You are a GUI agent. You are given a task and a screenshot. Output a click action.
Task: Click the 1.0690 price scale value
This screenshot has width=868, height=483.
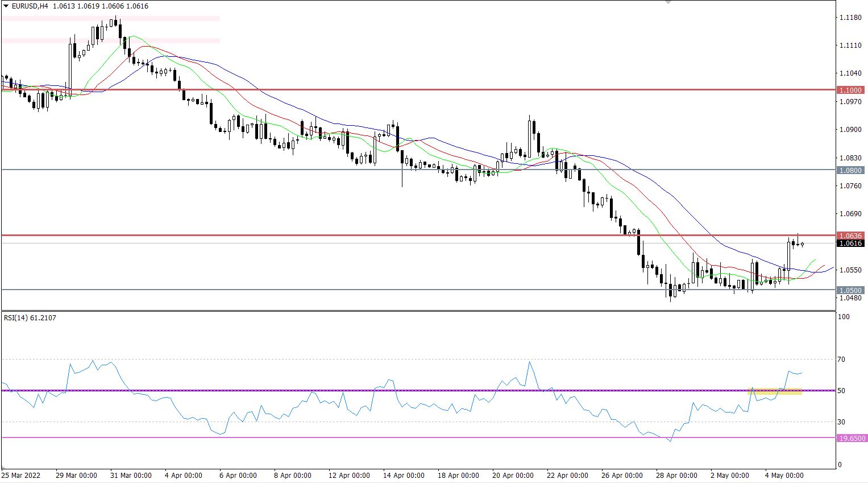(850, 214)
